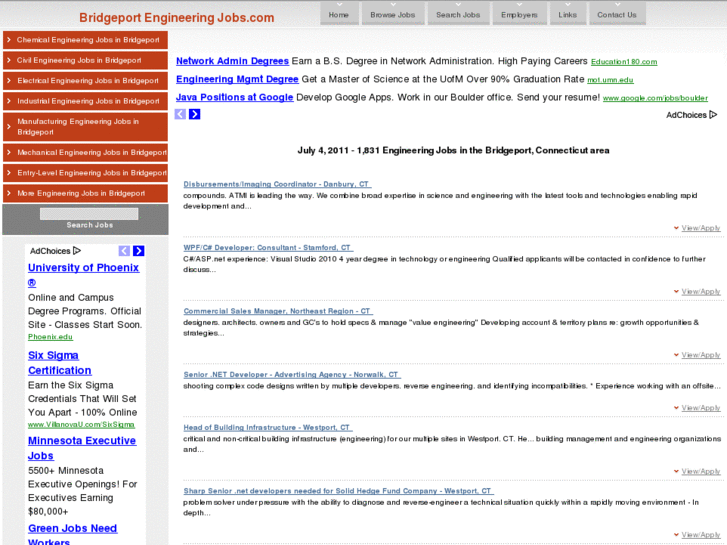Click the top AdChoices label text
The width and height of the screenshot is (727, 545).
pyautogui.click(x=686, y=115)
